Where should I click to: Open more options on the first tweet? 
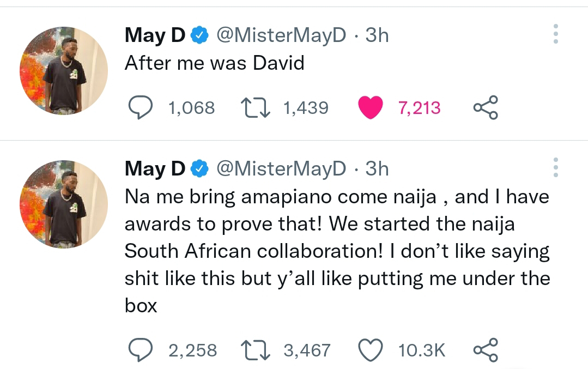click(555, 34)
